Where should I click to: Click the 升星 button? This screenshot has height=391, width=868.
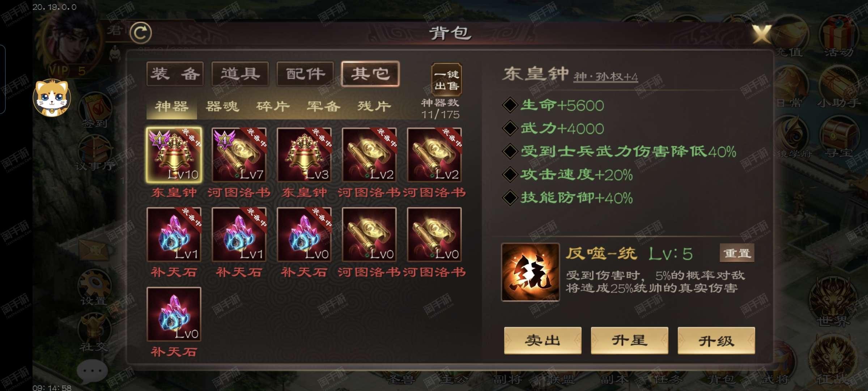[629, 340]
